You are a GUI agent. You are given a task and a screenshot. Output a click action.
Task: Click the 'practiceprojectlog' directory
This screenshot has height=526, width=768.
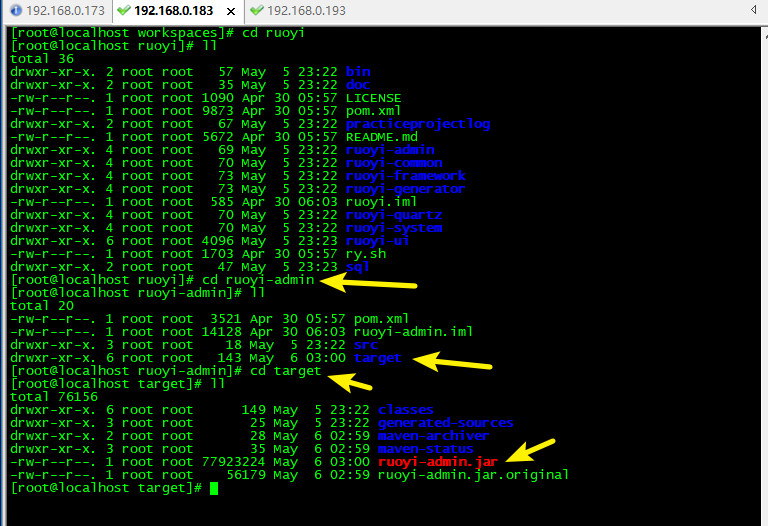click(418, 124)
